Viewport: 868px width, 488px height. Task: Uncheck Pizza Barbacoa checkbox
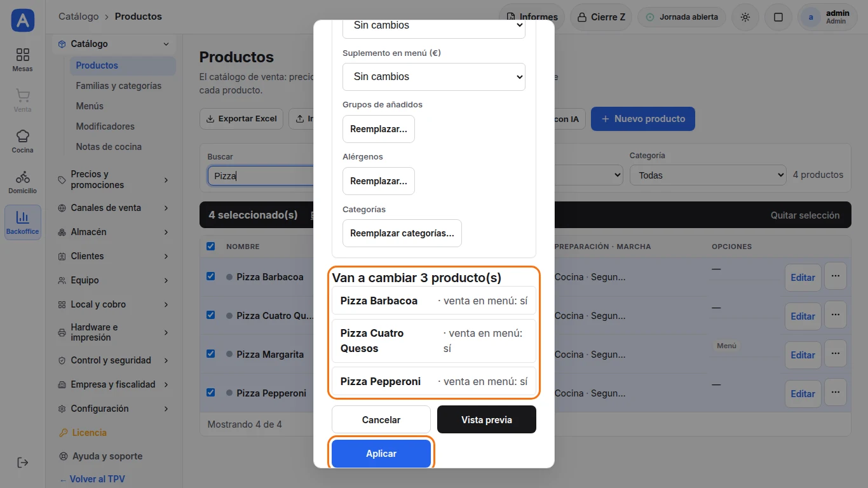pos(211,276)
